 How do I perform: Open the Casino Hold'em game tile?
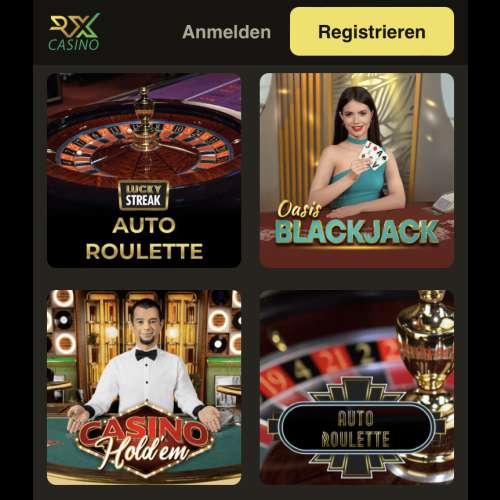[x=144, y=387]
